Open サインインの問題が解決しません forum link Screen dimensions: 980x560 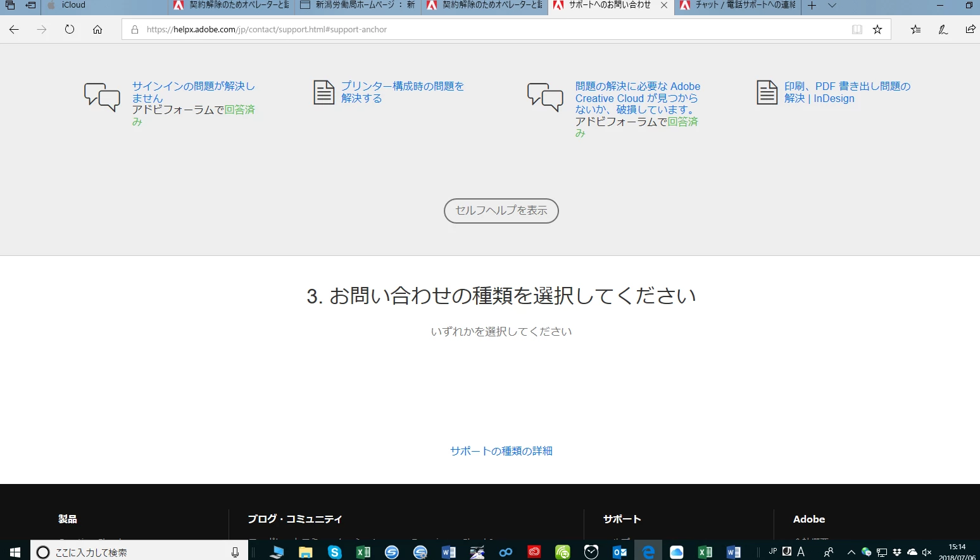pos(193,92)
